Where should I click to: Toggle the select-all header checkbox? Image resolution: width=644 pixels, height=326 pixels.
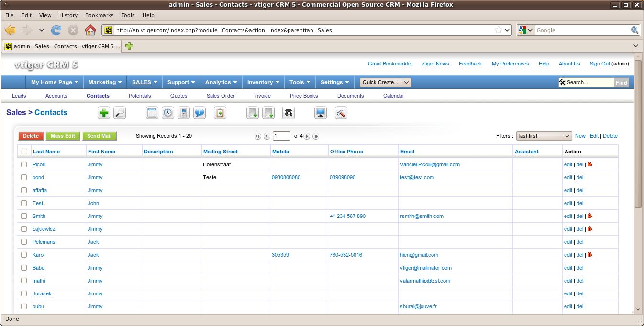24,152
